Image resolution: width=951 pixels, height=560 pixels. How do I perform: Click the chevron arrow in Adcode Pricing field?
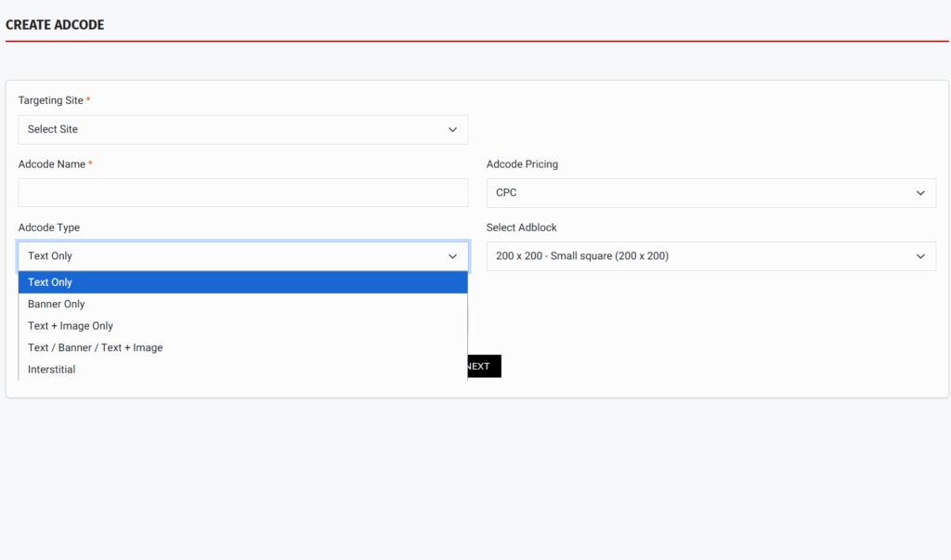click(x=920, y=193)
